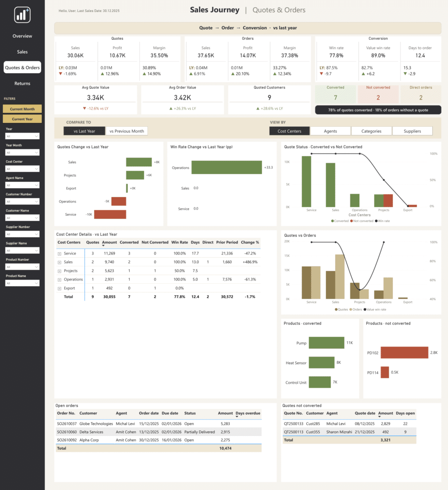Image resolution: width=448 pixels, height=490 pixels.
Task: Expand the Export cost center row
Action: tap(59, 289)
